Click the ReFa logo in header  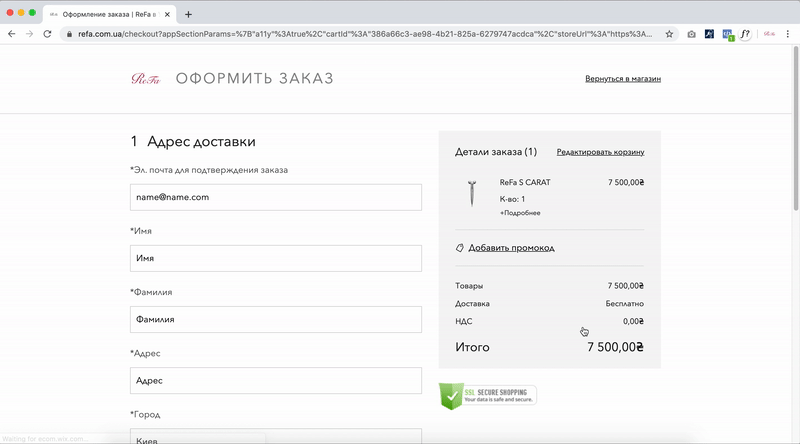tap(145, 79)
